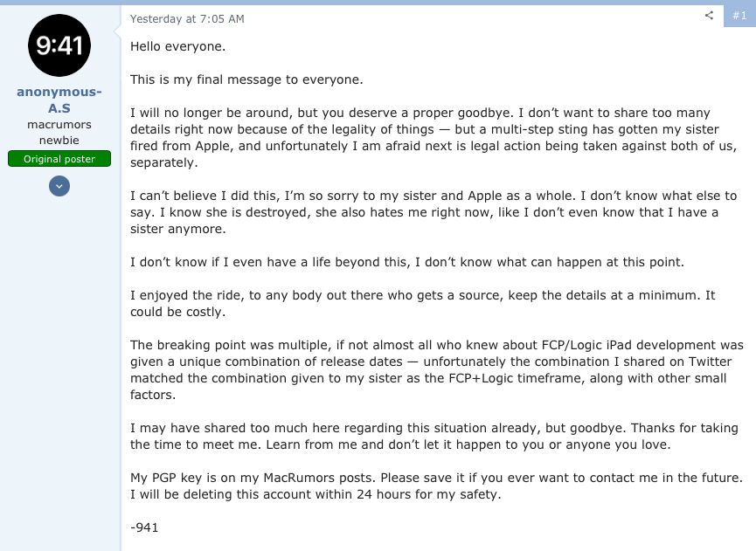Viewport: 756px width, 551px height.
Task: Click the 'This is my final message' line
Action: [x=246, y=79]
